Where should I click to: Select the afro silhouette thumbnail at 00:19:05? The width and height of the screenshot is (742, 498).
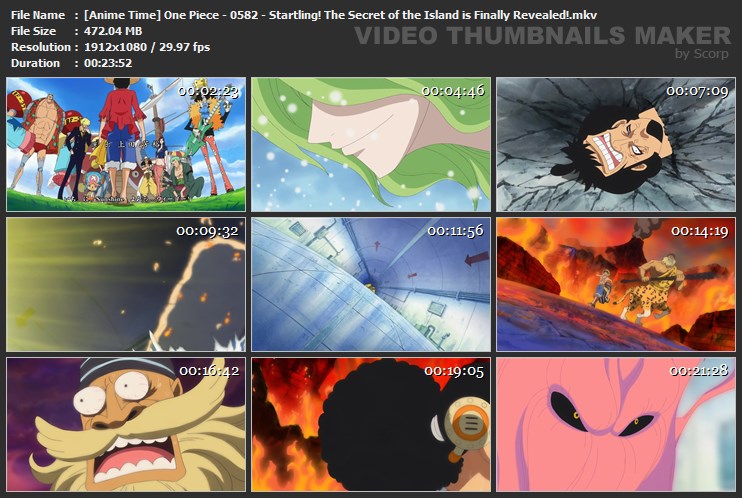[371, 425]
